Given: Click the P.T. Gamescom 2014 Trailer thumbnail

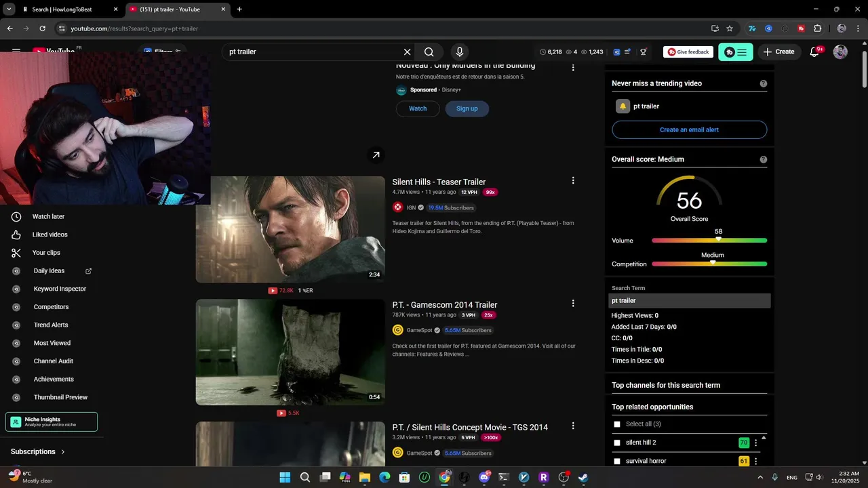Looking at the screenshot, I should (290, 352).
